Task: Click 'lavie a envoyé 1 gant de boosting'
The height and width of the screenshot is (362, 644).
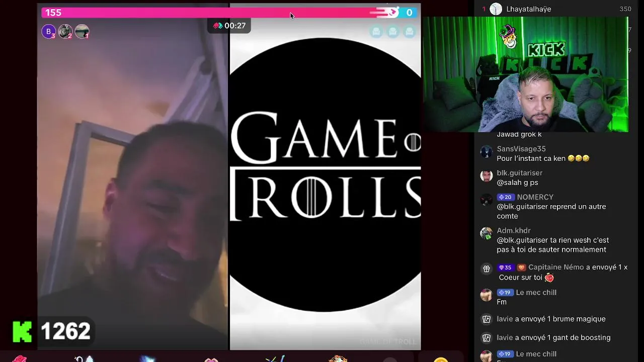Action: (553, 337)
